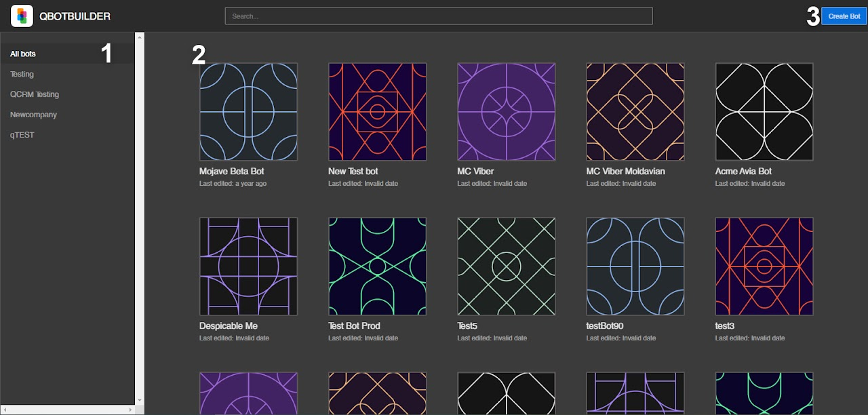Image resolution: width=868 pixels, height=415 pixels.
Task: Click the QBotBuilder logo icon
Action: 22,16
